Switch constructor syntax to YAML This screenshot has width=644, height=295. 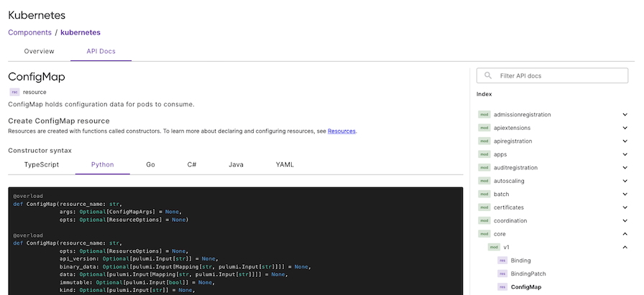(x=285, y=164)
